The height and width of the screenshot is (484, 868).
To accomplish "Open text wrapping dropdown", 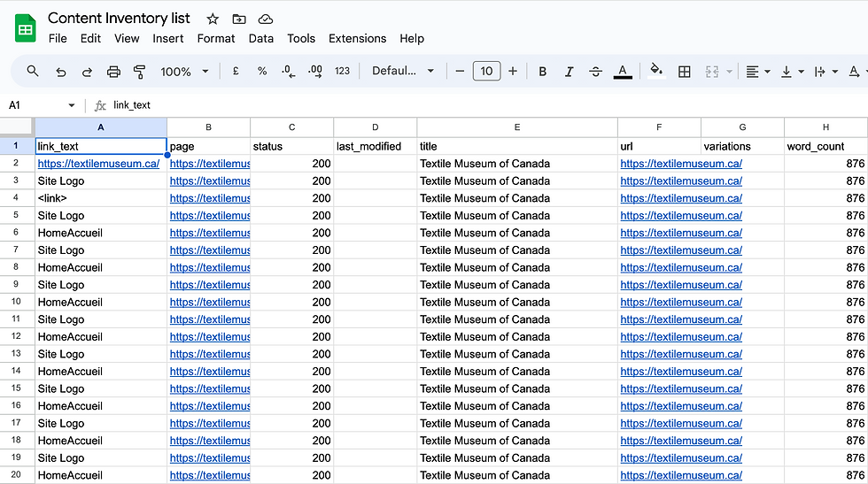I will 825,72.
